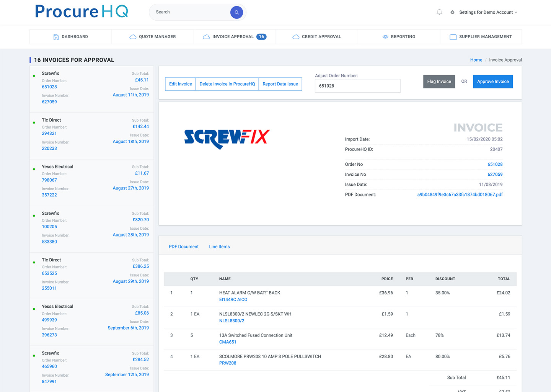Screen dimensions: 551x392
Task: Click sub total £820.70 in sidebar
Action: (x=140, y=220)
